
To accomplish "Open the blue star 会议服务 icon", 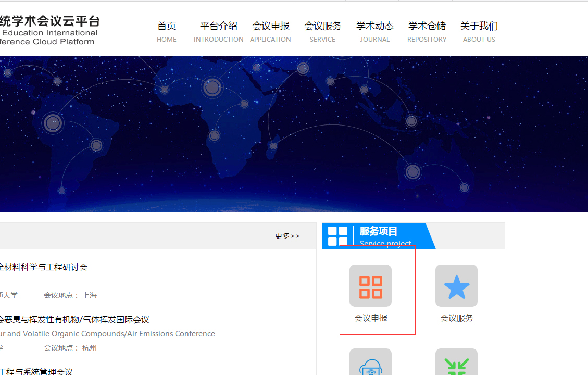I will [456, 286].
